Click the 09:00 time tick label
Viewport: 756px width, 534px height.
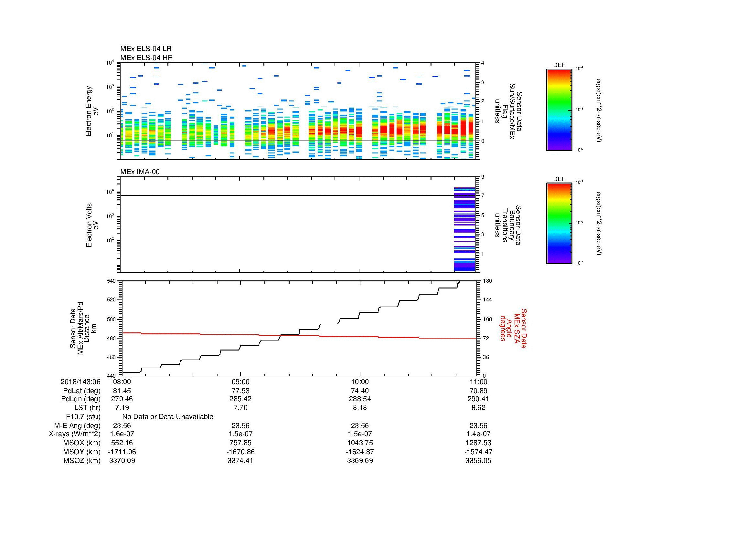[x=241, y=382]
